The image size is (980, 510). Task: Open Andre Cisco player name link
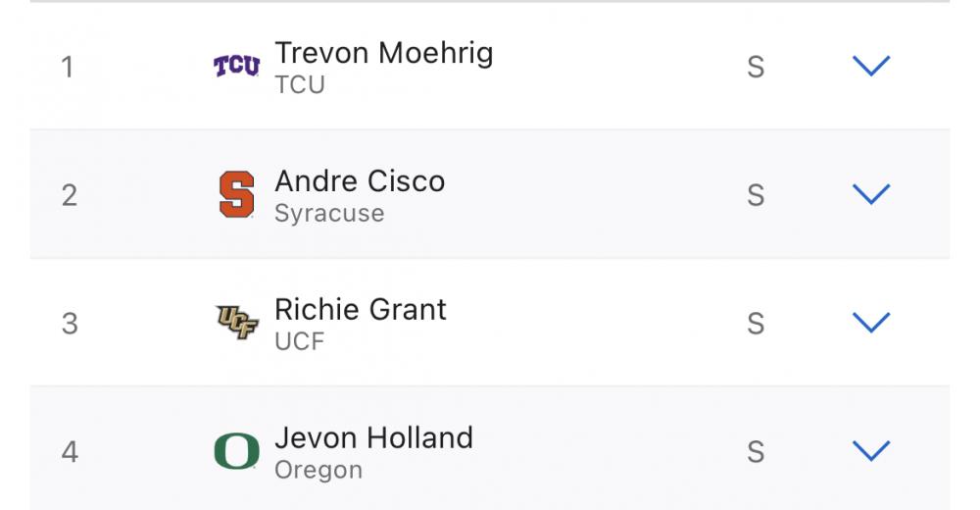(x=360, y=181)
